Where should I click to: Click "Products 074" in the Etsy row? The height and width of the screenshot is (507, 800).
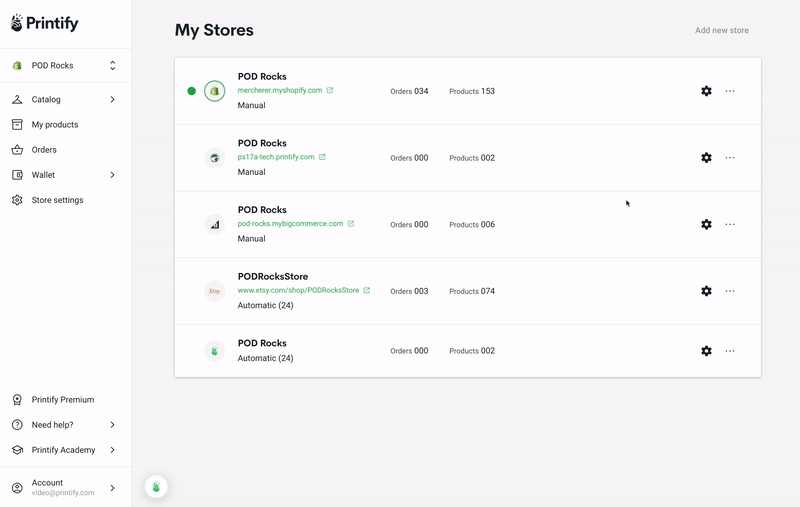[x=472, y=291]
